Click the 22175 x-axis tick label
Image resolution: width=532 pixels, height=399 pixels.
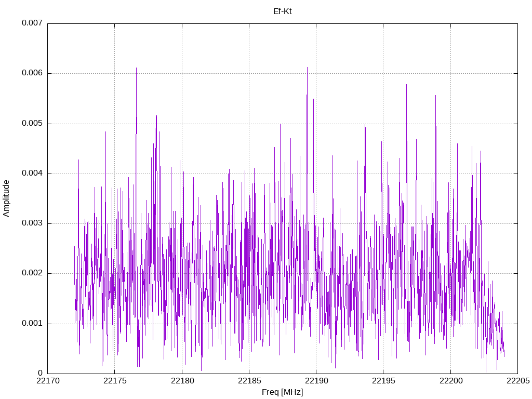click(x=115, y=381)
